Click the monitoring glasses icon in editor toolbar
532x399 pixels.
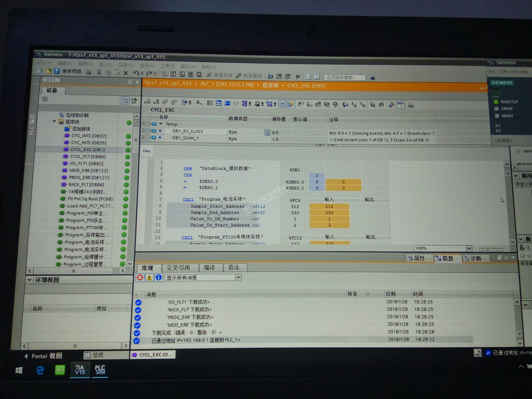click(400, 105)
